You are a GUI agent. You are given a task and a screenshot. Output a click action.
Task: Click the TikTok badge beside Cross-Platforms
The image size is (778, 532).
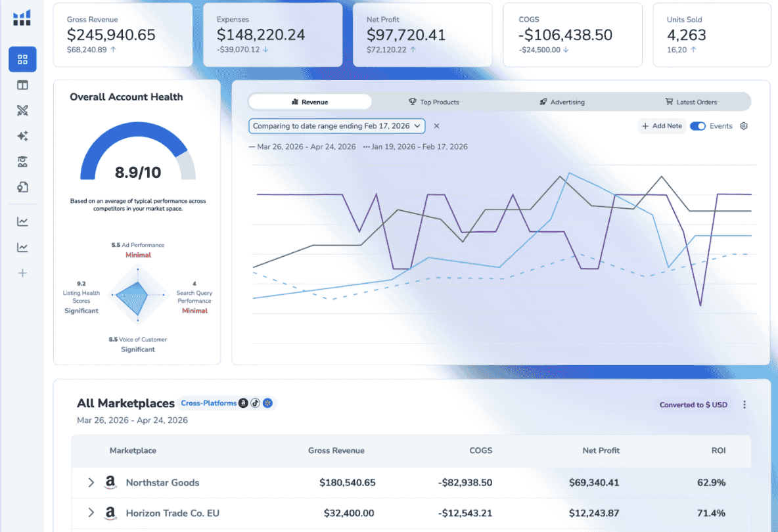(x=256, y=403)
